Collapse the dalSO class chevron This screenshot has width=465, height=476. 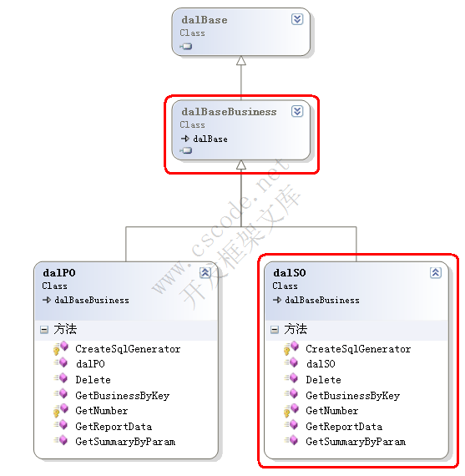tap(436, 272)
